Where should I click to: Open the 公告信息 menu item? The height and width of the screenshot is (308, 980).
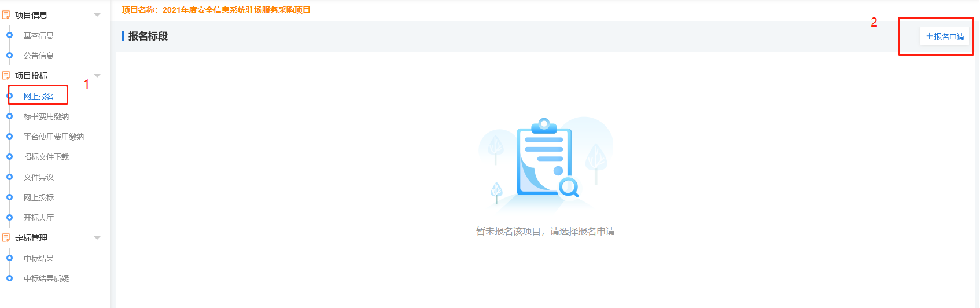[x=39, y=56]
